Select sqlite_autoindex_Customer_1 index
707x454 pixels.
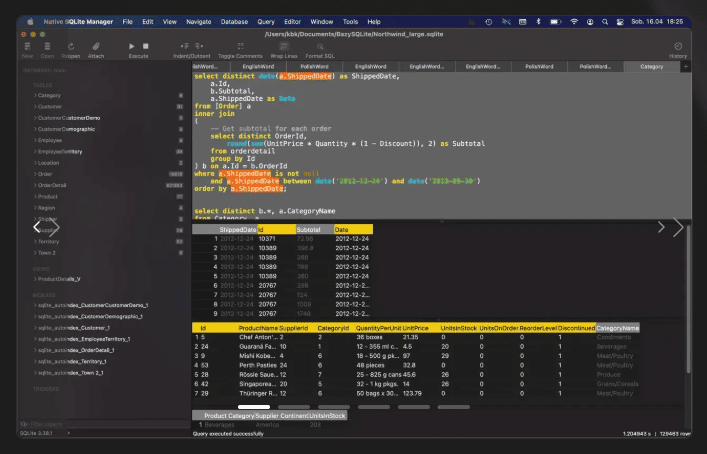point(74,328)
